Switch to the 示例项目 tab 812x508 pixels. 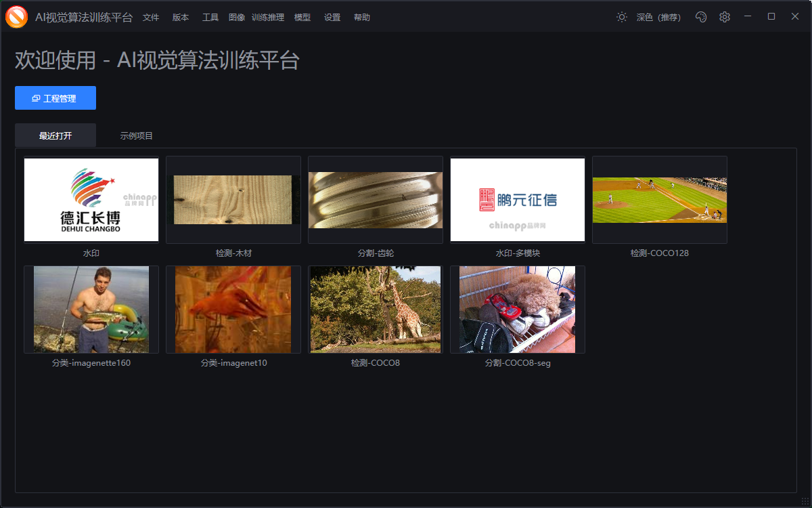(137, 135)
